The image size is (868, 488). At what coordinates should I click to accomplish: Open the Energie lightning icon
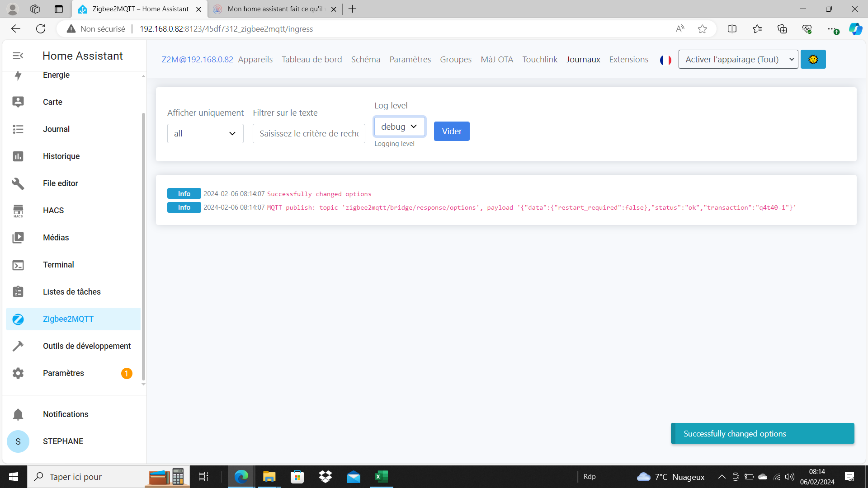click(x=18, y=75)
